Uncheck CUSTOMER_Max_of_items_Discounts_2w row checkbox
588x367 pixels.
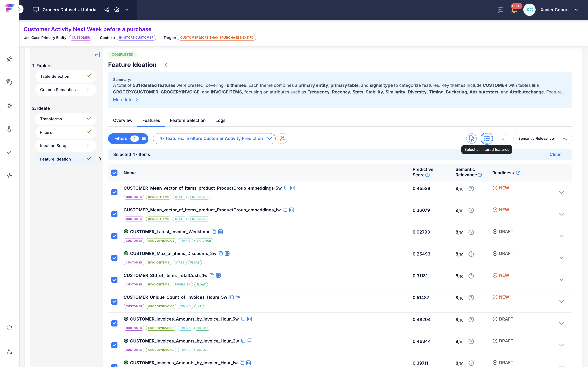[114, 258]
